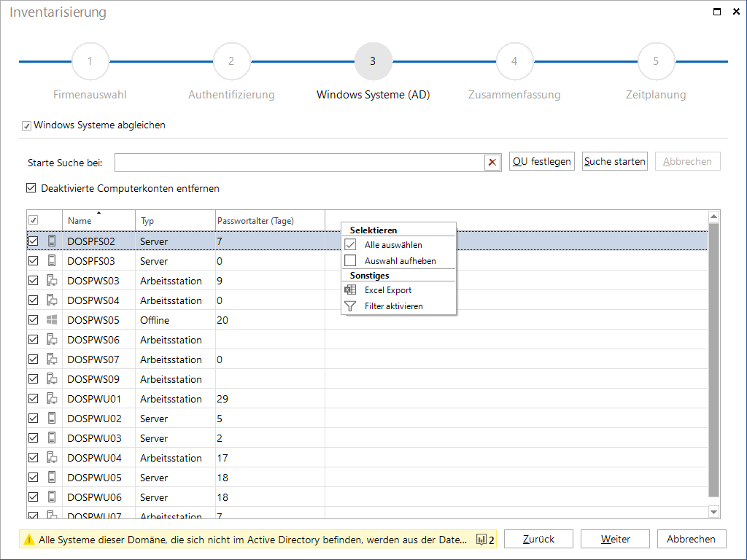Choose Alle auswählen from the context menu
This screenshot has height=560, width=747.
(x=399, y=245)
